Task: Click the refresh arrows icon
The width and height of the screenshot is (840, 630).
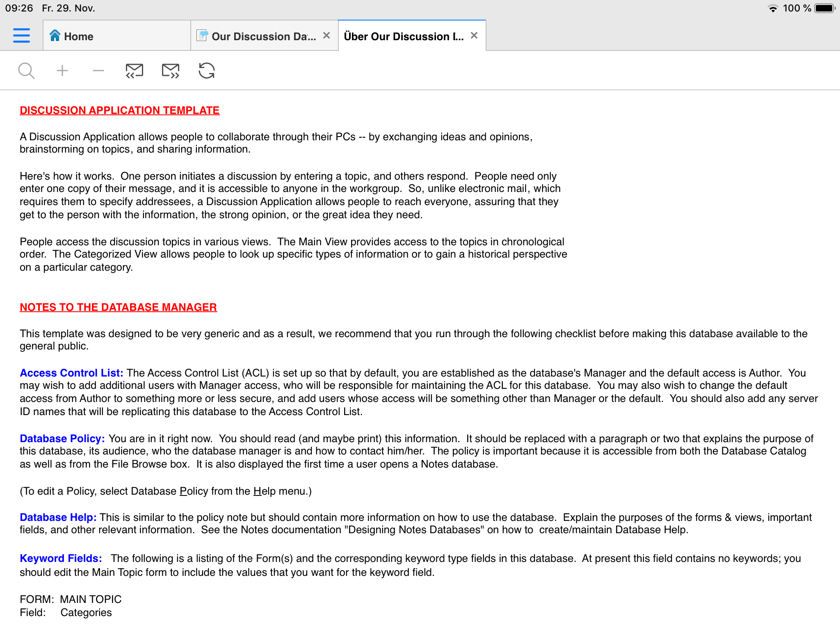Action: pos(206,71)
